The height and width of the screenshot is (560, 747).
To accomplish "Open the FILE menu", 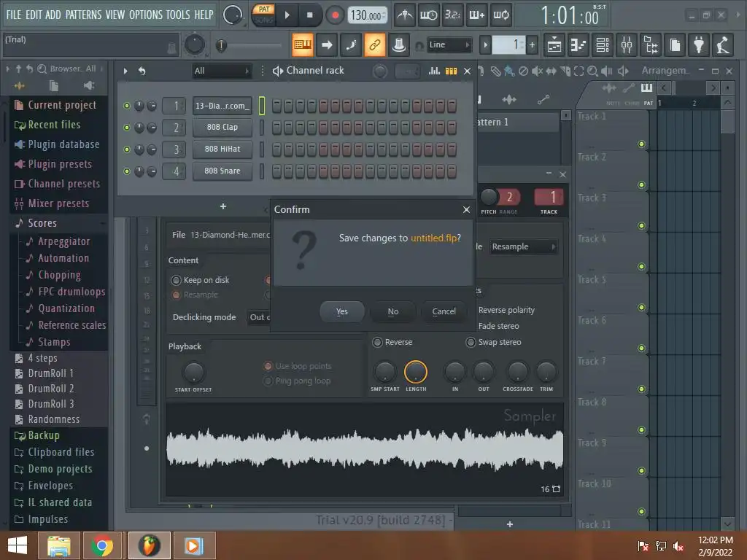I will click(14, 15).
